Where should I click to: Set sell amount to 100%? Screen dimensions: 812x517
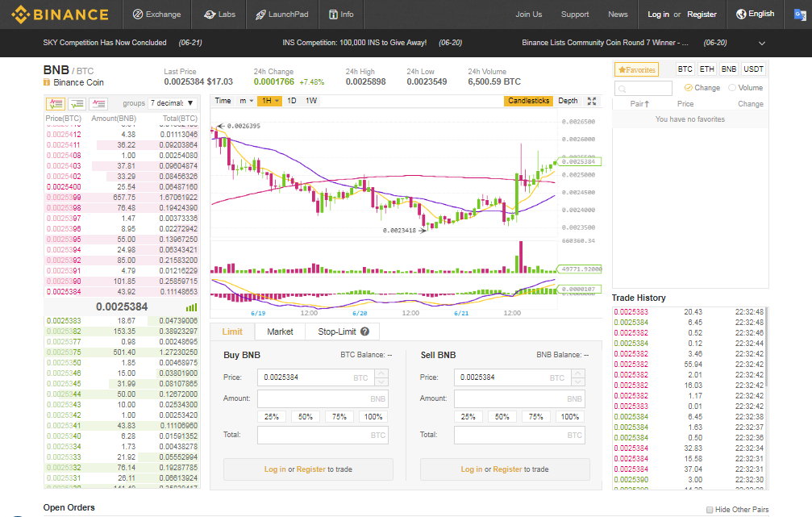click(x=570, y=416)
